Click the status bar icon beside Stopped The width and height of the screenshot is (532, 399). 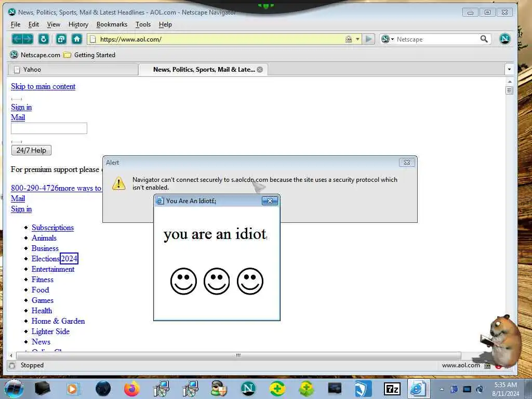pyautogui.click(x=12, y=365)
